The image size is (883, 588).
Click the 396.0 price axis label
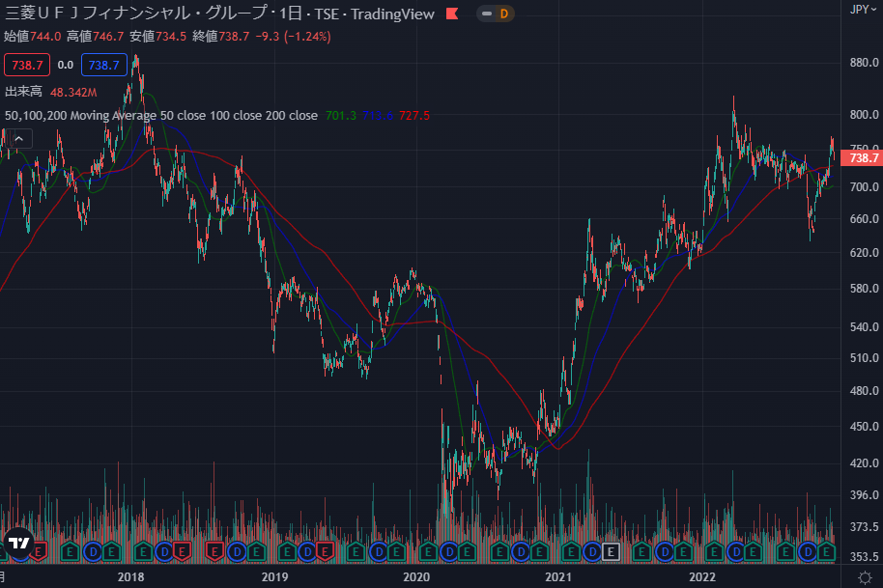[864, 495]
